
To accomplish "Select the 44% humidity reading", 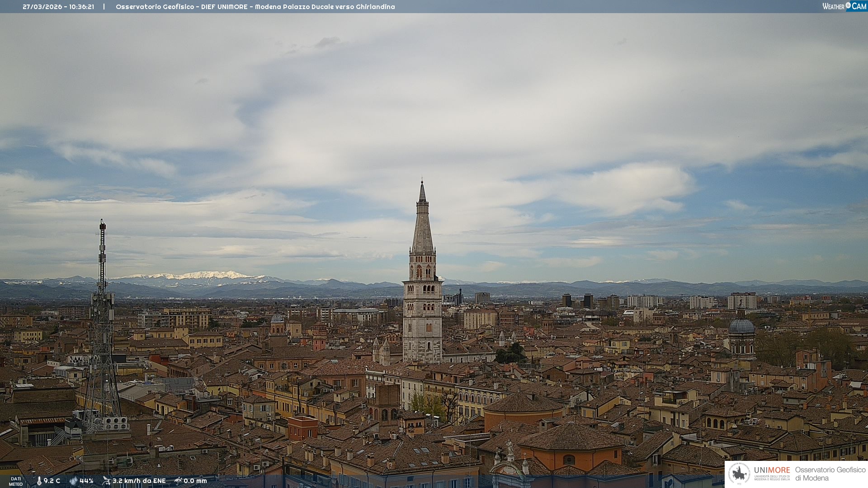I will (86, 481).
